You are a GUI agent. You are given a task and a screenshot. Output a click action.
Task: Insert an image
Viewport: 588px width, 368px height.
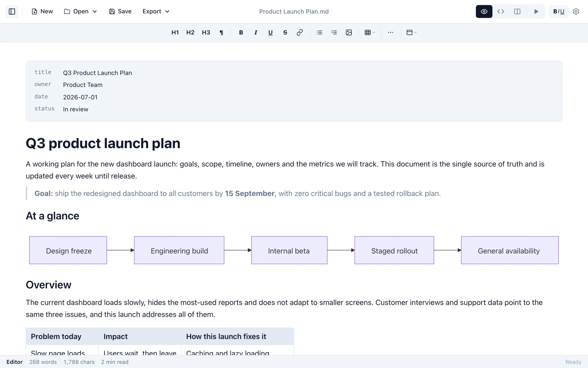(x=349, y=32)
